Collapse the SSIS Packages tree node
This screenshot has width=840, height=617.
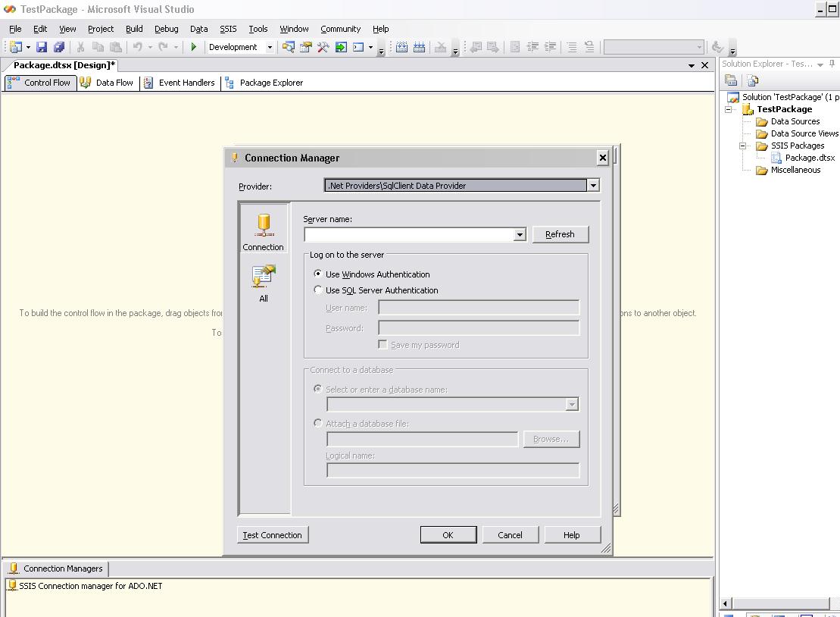743,146
